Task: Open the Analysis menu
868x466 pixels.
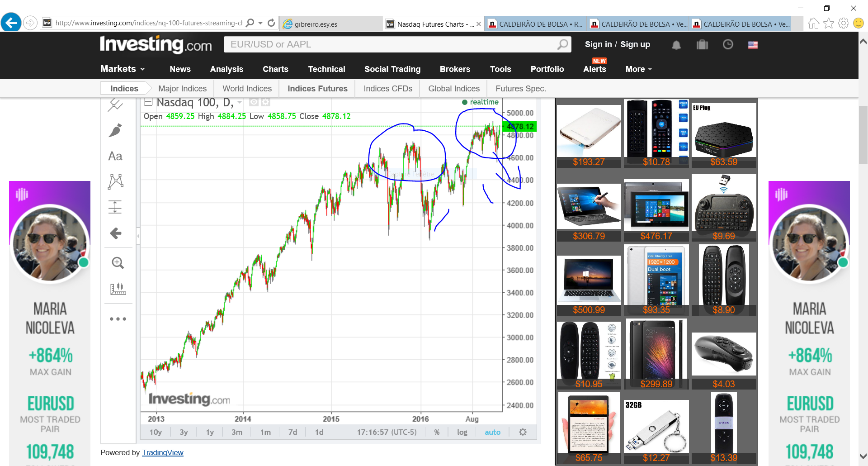Action: click(x=226, y=69)
